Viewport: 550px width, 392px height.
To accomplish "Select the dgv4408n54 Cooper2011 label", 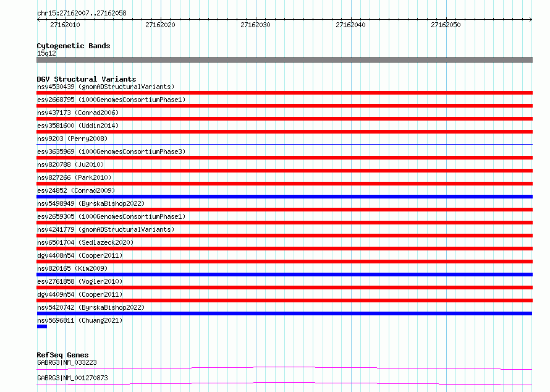I will [80, 255].
